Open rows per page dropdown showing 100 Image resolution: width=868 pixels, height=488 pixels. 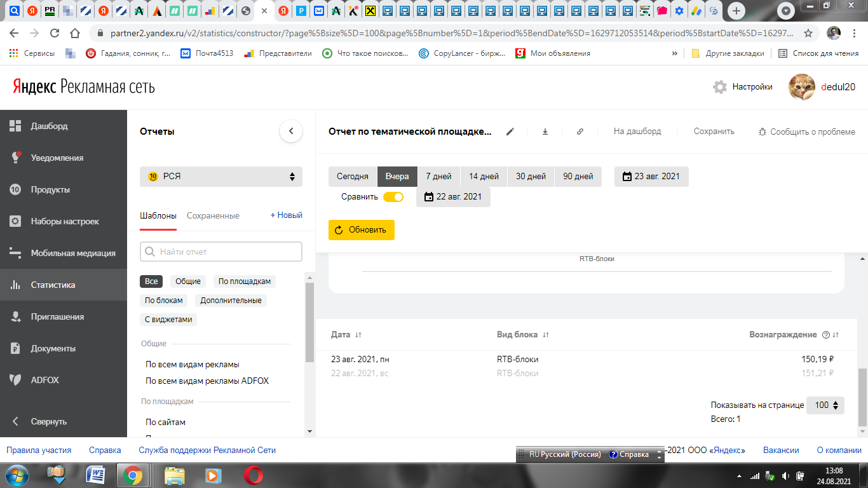click(x=825, y=405)
